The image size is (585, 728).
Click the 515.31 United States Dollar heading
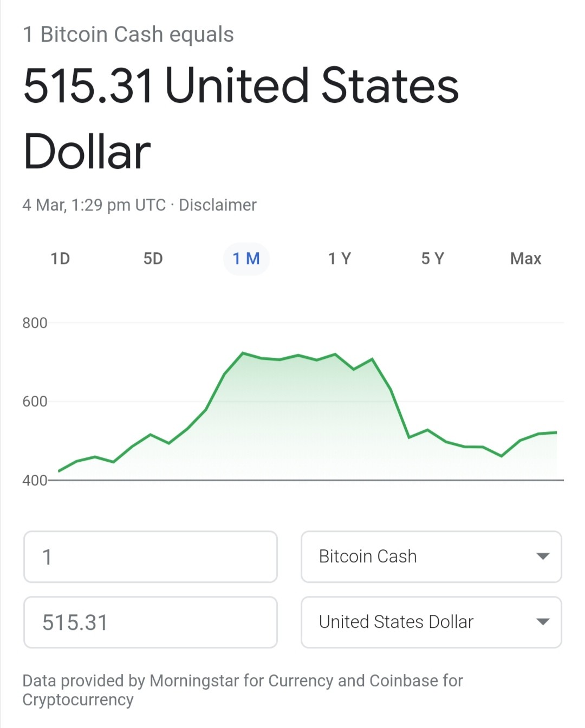coord(241,118)
